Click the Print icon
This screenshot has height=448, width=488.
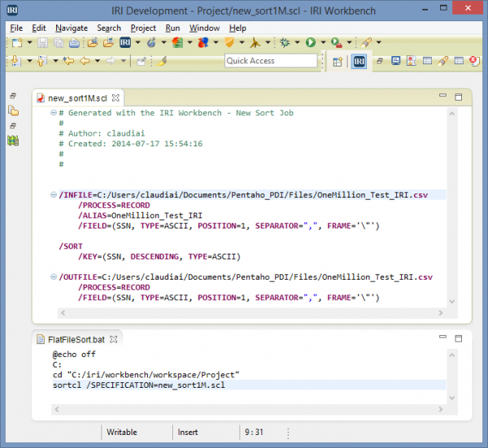pos(74,42)
